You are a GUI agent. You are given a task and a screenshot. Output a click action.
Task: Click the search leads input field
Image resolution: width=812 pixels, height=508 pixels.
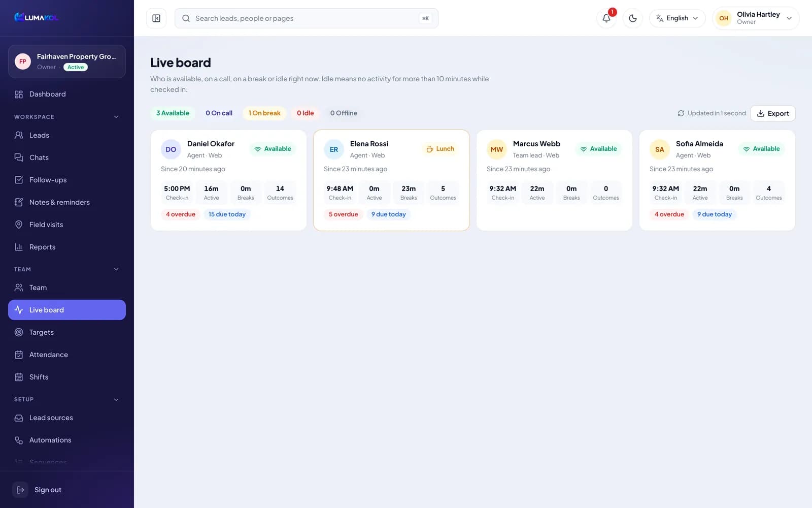click(306, 18)
